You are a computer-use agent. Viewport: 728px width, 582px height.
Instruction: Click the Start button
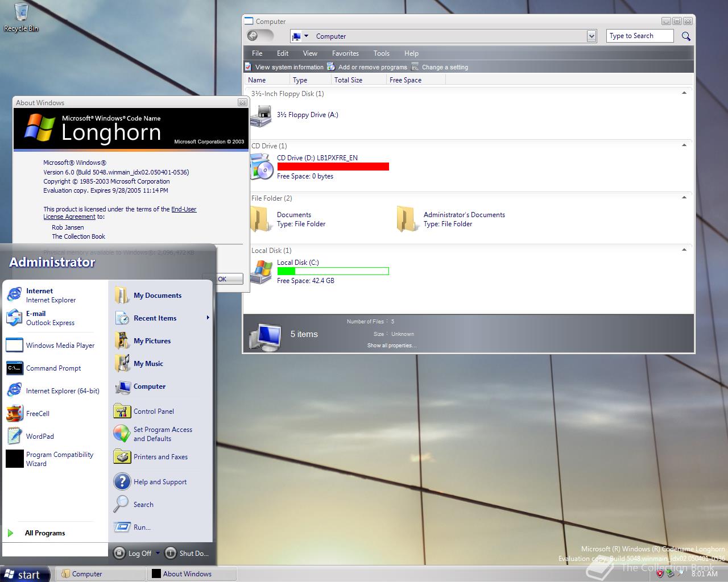point(26,574)
